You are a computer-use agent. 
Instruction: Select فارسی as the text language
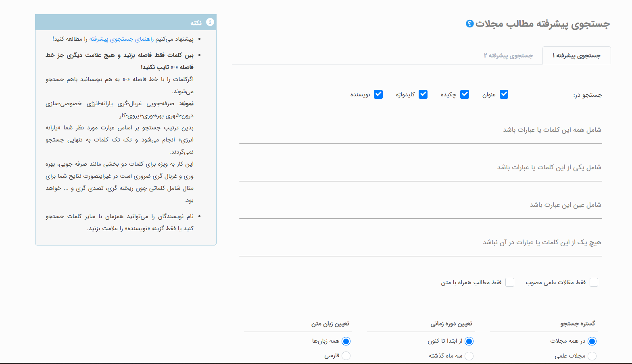tap(346, 356)
